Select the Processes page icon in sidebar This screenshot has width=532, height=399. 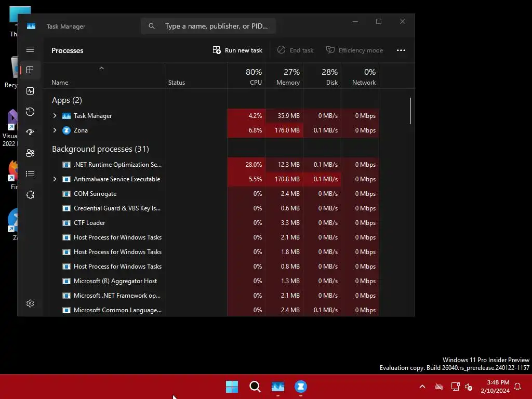point(30,70)
